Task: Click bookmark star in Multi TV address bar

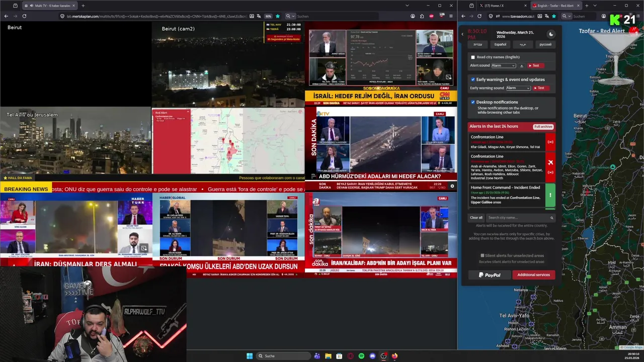Action: point(277,16)
